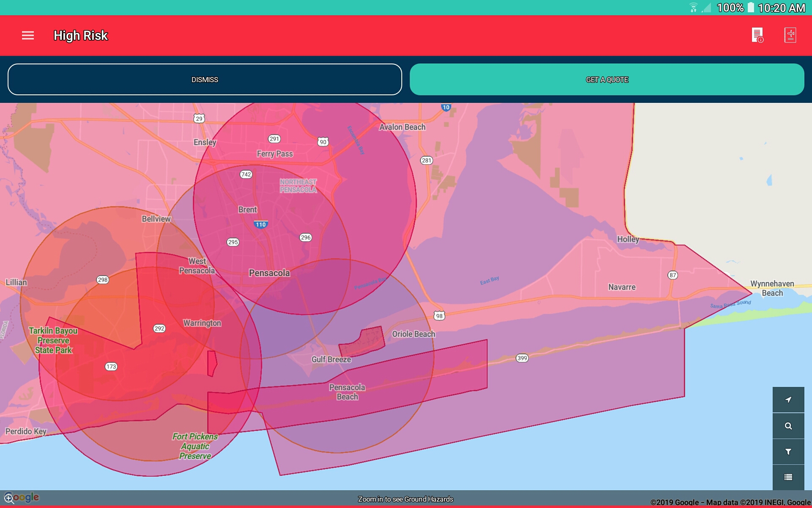
Task: Tap the Holley map label
Action: 628,239
